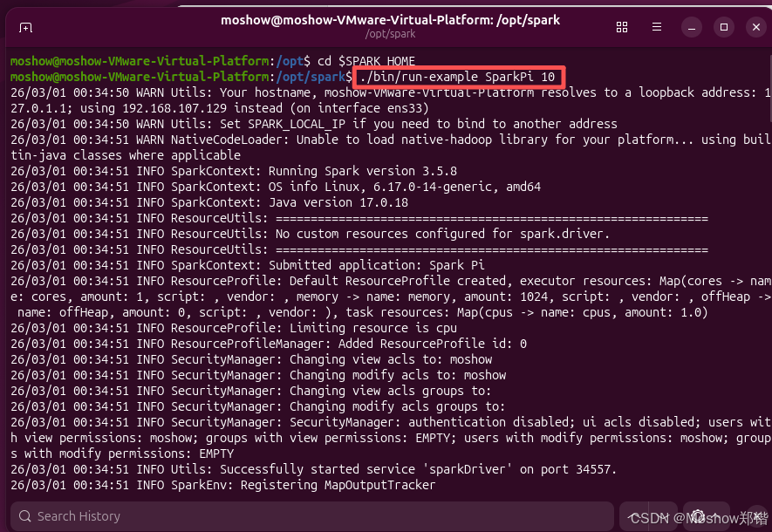Jump to previous search match arrow
Viewport: 772px width, 532px height.
634,516
